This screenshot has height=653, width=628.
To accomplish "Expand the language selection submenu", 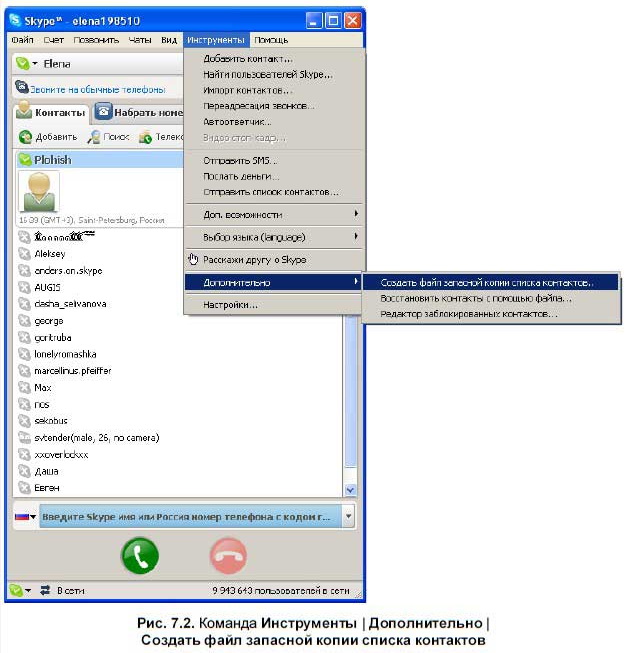I will click(x=274, y=237).
